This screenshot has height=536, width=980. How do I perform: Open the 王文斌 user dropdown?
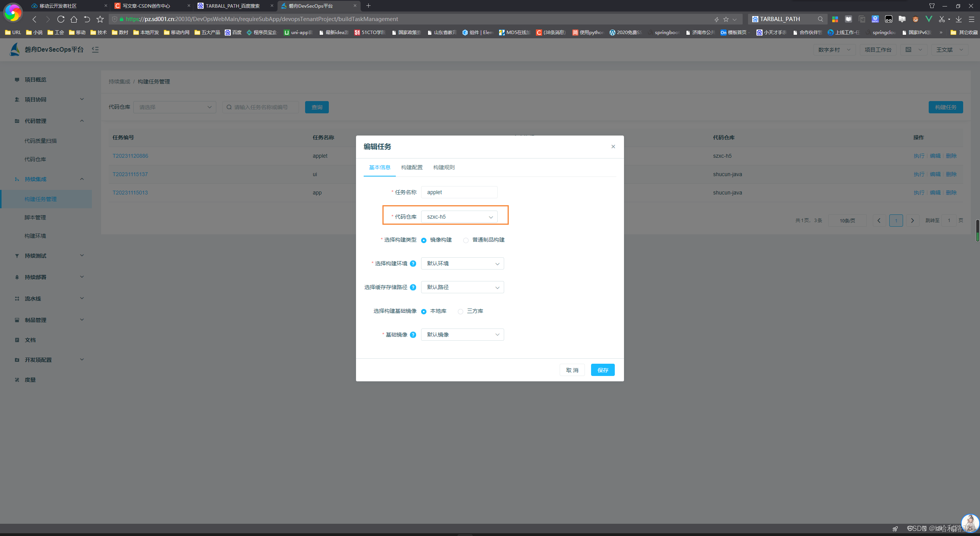tap(950, 50)
